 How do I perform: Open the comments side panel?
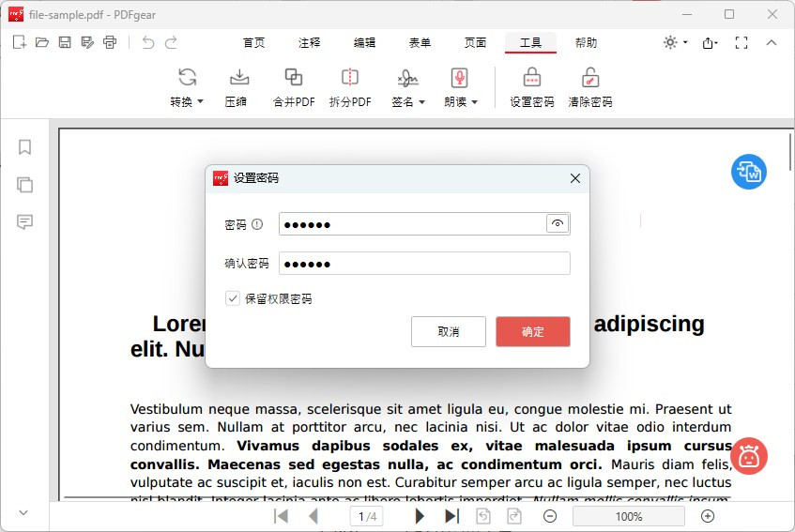[24, 222]
